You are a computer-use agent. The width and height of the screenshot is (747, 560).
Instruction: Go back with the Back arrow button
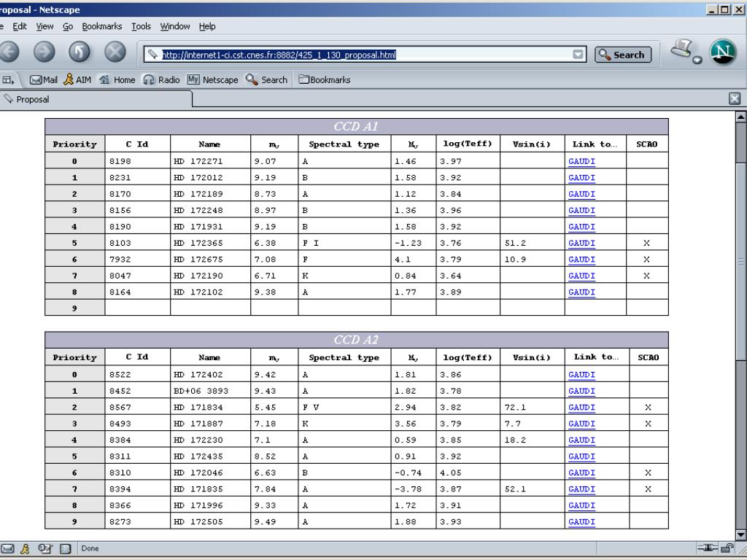pos(9,52)
